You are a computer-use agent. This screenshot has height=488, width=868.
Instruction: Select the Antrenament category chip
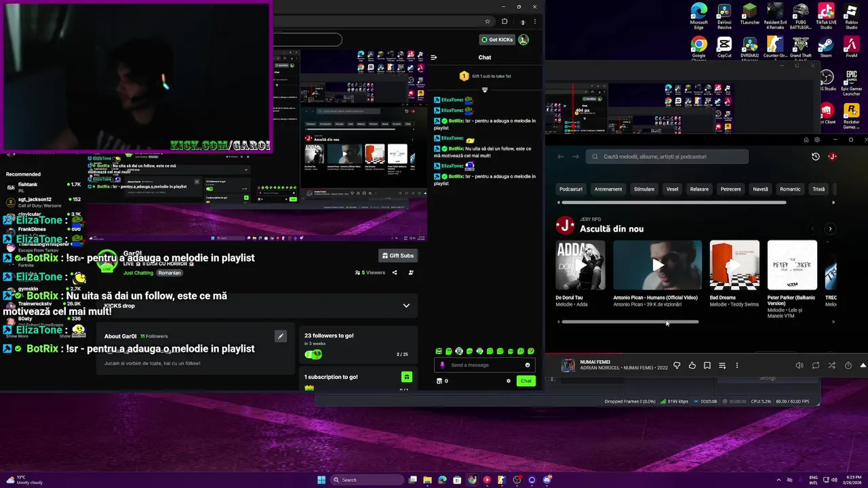(608, 189)
